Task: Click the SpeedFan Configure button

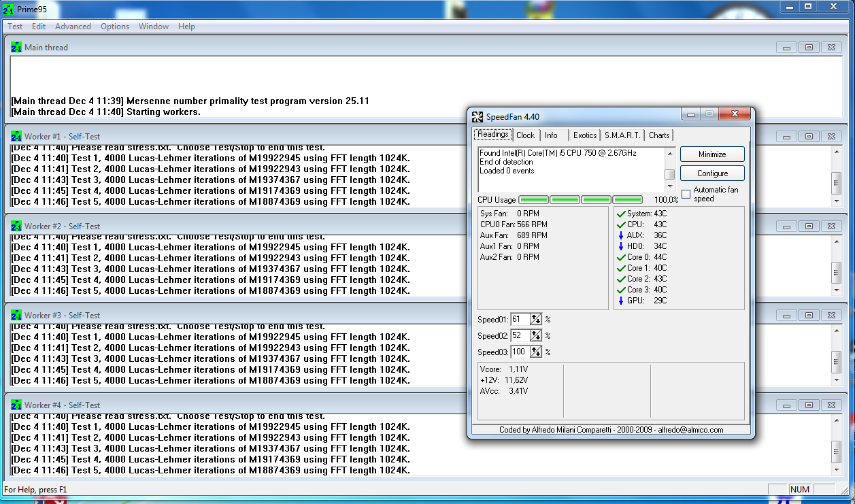Action: (x=712, y=173)
